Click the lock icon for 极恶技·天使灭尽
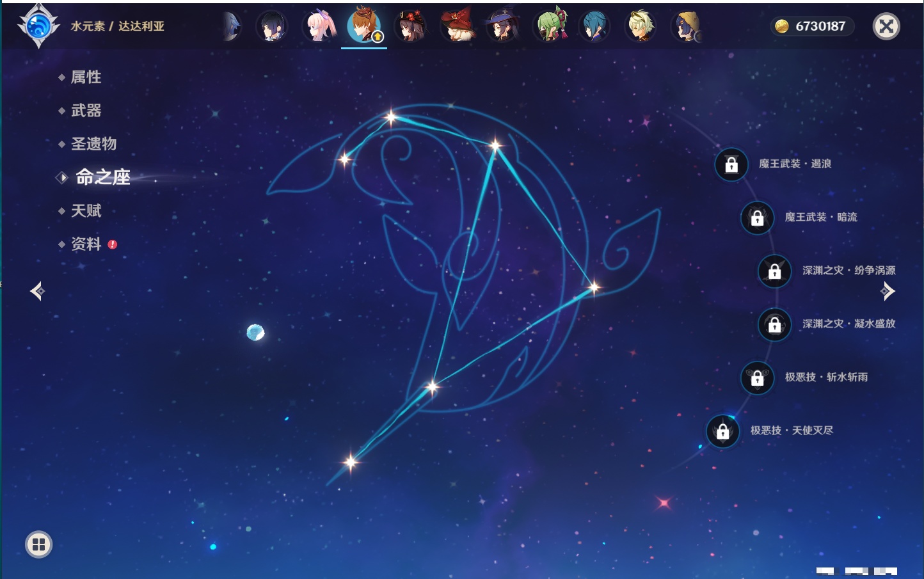This screenshot has width=924, height=579. 722,431
